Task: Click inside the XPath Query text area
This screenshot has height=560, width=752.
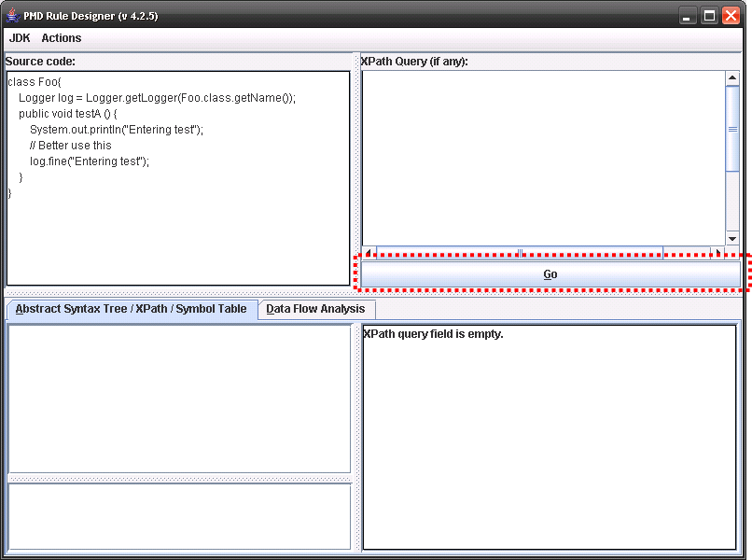Action: coord(543,157)
